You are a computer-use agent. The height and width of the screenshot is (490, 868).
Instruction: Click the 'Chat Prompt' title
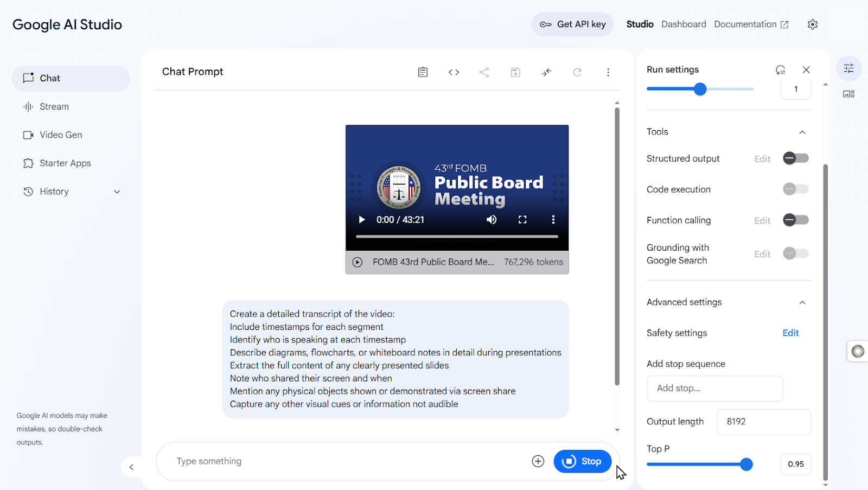[x=193, y=72]
